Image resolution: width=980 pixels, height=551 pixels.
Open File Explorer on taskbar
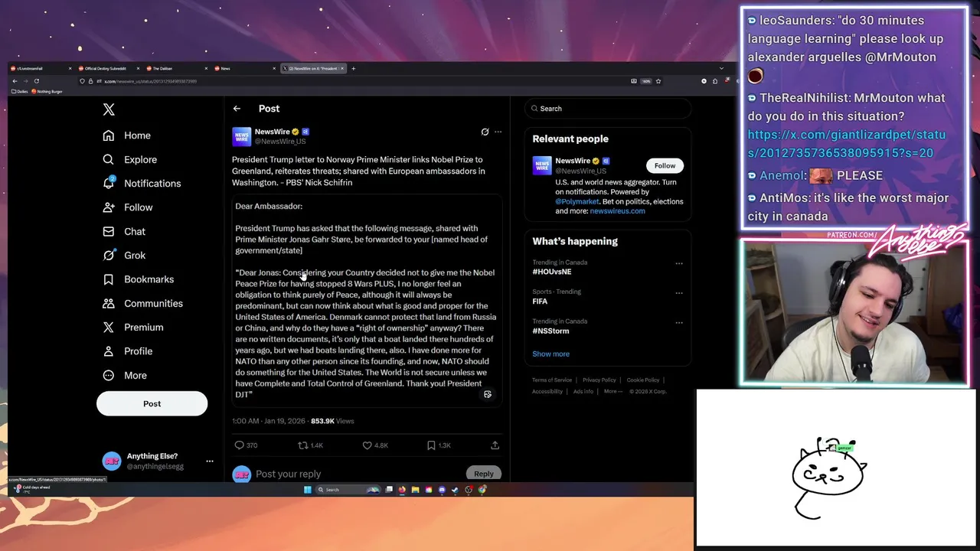tap(415, 490)
